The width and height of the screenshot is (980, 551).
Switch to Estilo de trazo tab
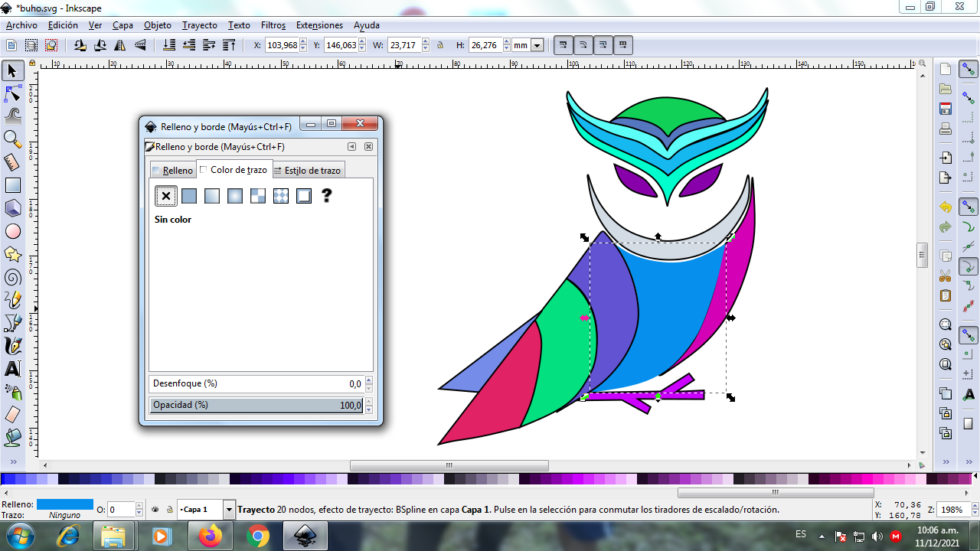tap(308, 171)
